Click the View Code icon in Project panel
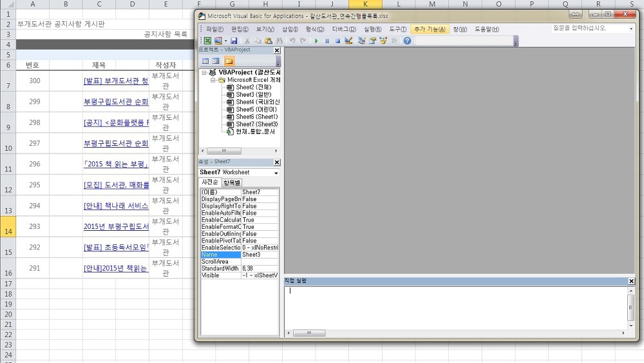The image size is (644, 363). click(x=205, y=61)
